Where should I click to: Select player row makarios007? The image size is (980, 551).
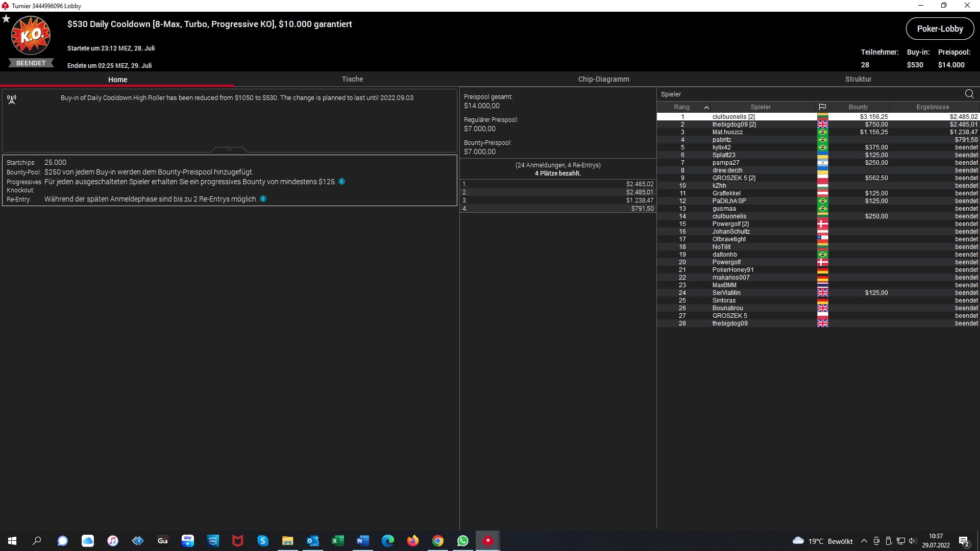pyautogui.click(x=818, y=278)
